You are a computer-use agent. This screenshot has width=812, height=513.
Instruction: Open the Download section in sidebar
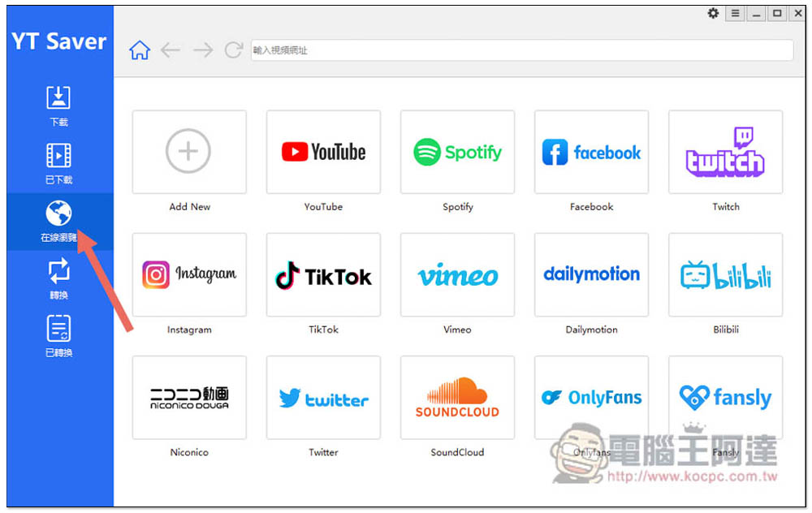(58, 106)
